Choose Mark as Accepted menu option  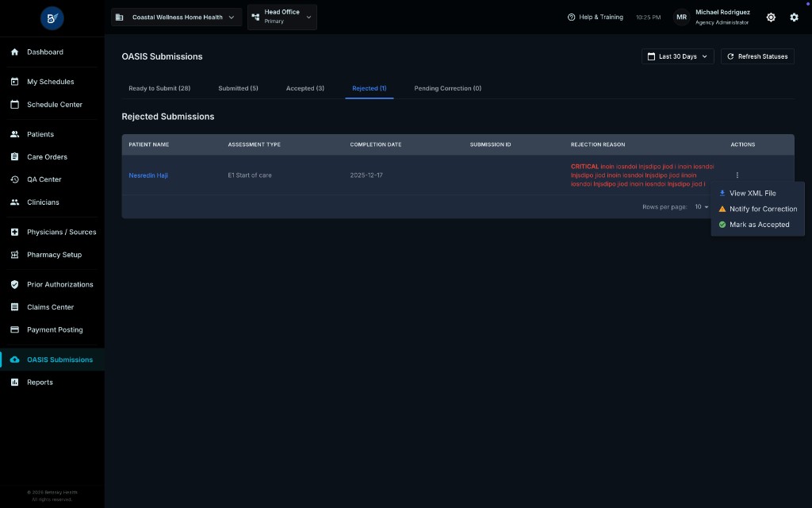[x=757, y=225]
